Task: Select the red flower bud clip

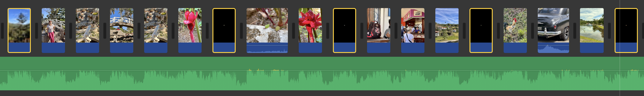Action: [190, 30]
